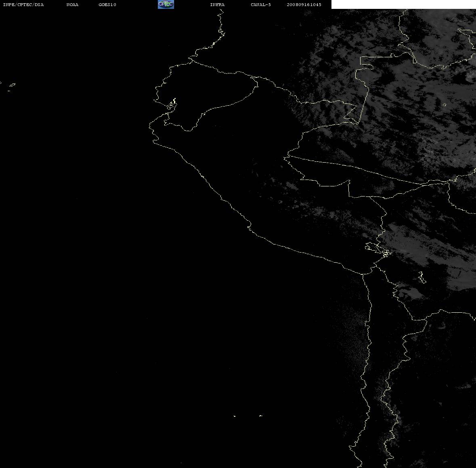Select the Galápagos island outline at the left edge
Image resolution: width=476 pixels, height=468 pixels.
point(12,85)
